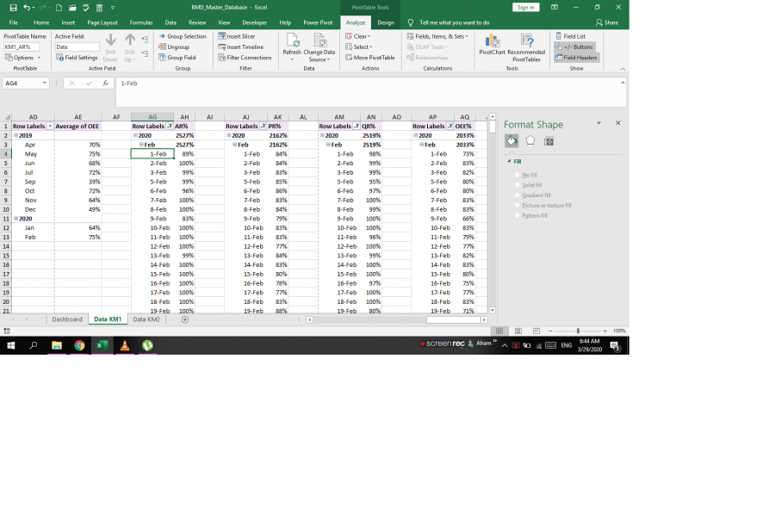The height and width of the screenshot is (532, 775).
Task: Change the PivotTable data source
Action: (319, 47)
